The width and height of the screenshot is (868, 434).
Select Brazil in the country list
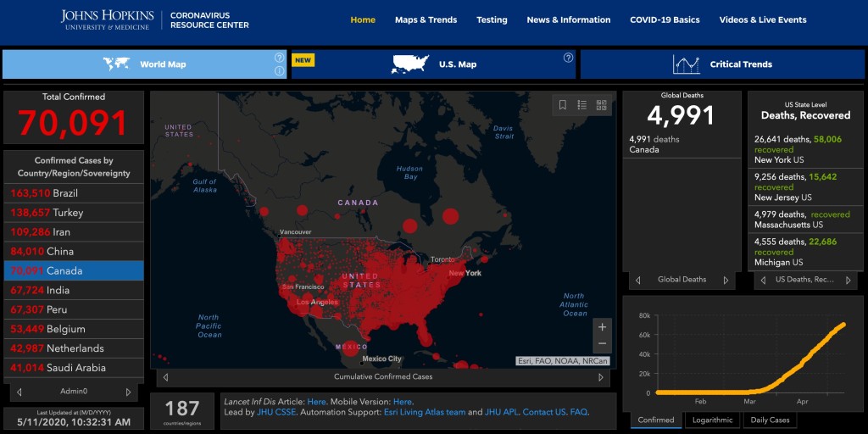74,193
